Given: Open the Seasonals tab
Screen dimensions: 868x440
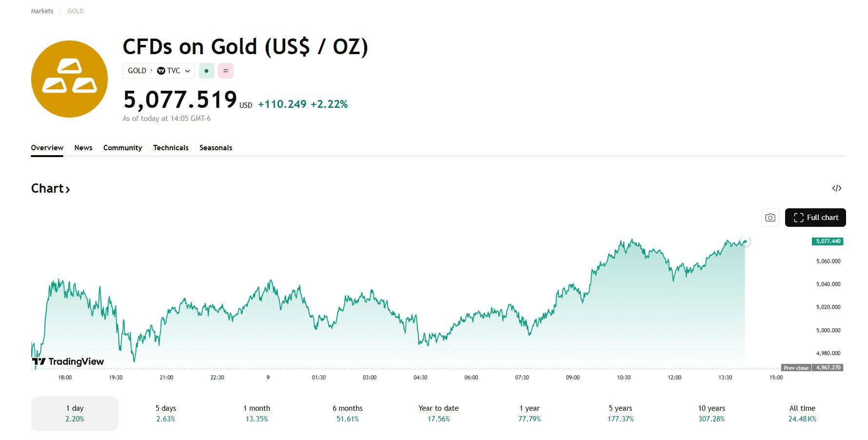Looking at the screenshot, I should (216, 148).
